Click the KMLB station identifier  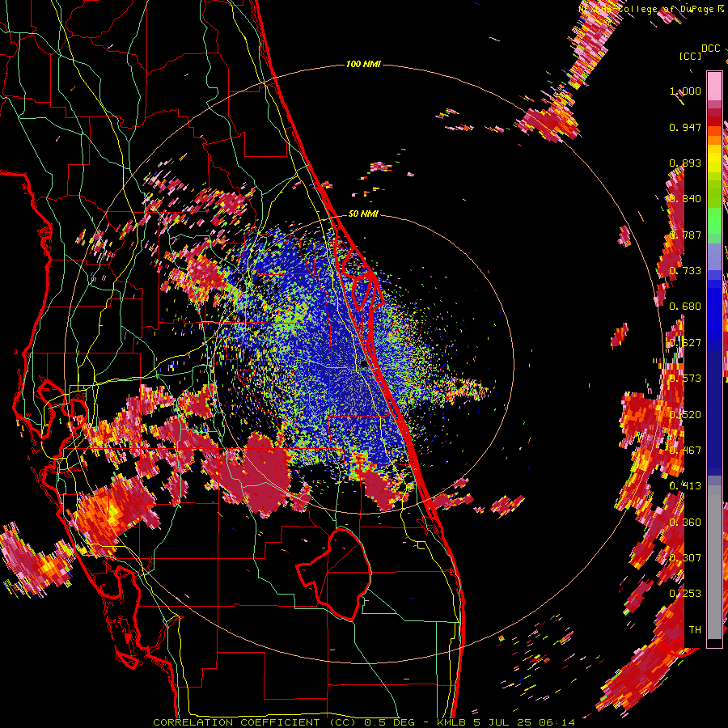coord(453,722)
